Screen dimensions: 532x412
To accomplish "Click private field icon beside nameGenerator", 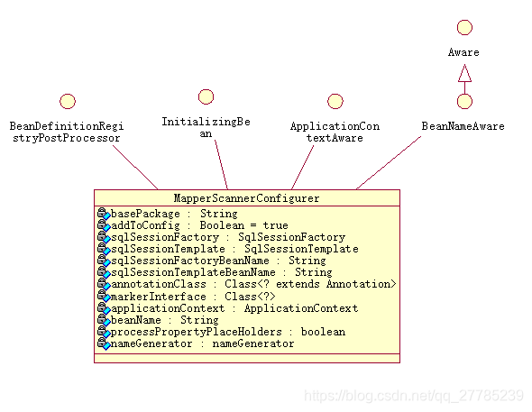I will (x=104, y=343).
